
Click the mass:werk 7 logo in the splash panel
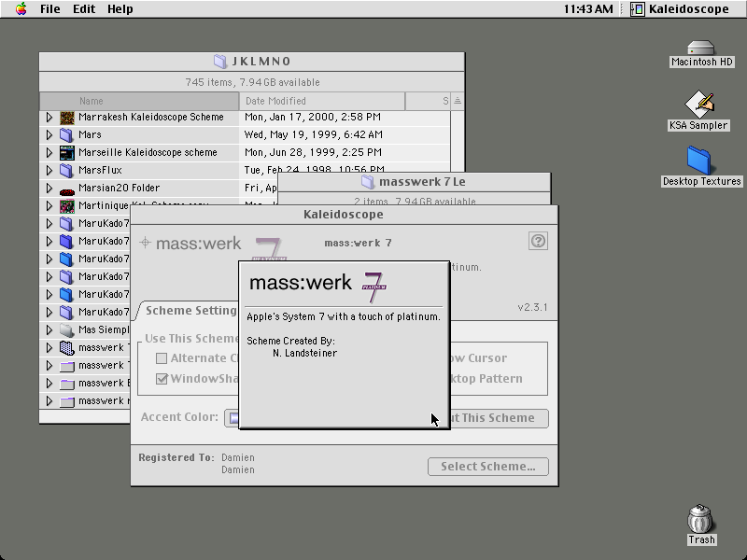[317, 287]
